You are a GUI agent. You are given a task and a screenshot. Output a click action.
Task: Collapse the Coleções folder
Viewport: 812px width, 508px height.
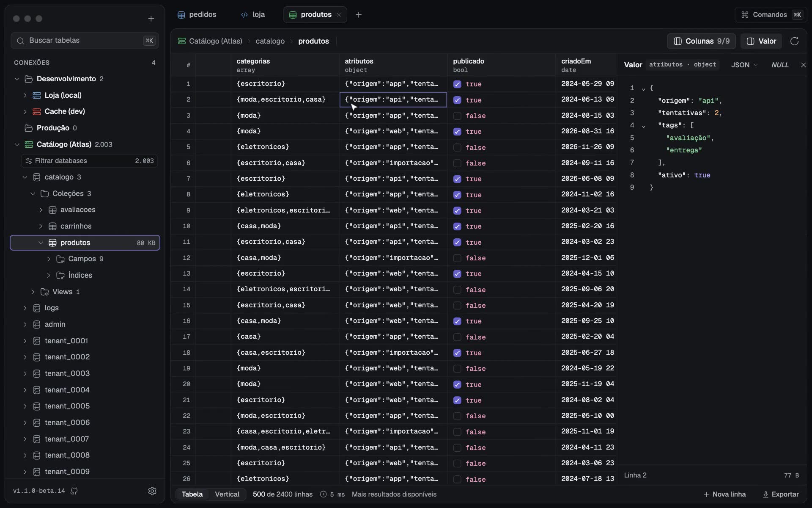coord(33,194)
